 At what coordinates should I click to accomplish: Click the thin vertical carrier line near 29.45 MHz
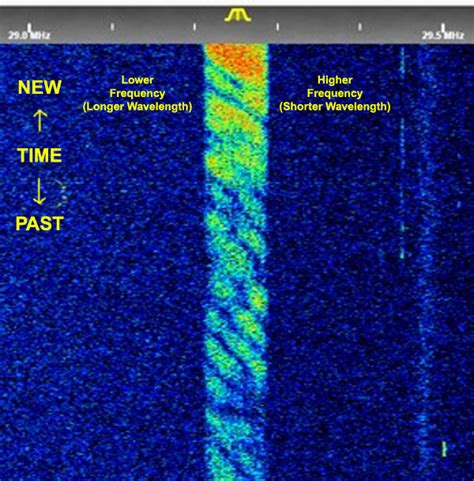click(402, 153)
